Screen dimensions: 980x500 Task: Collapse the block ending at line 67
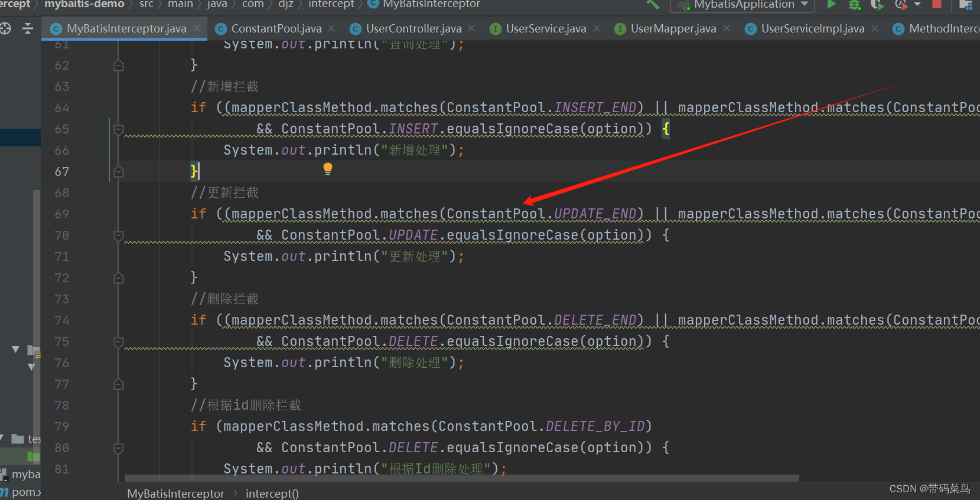pyautogui.click(x=118, y=172)
